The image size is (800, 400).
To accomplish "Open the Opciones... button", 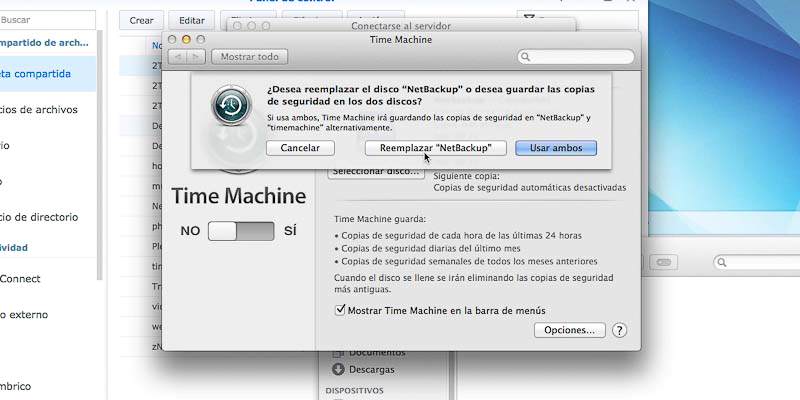I will click(x=569, y=330).
